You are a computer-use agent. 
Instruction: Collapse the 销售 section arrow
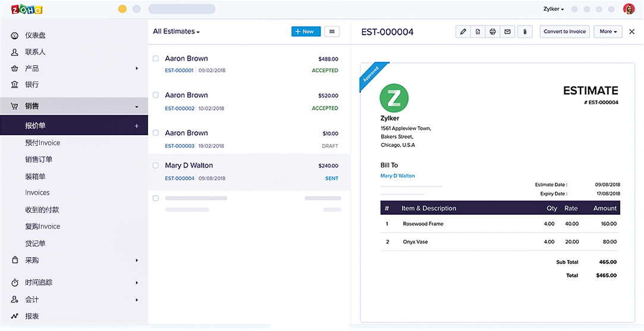point(137,107)
